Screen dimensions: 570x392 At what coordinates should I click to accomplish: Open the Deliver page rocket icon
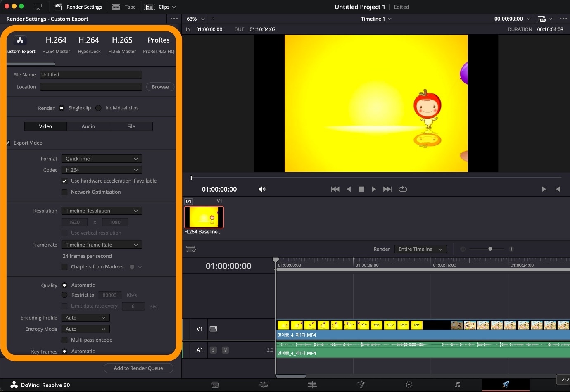click(505, 385)
